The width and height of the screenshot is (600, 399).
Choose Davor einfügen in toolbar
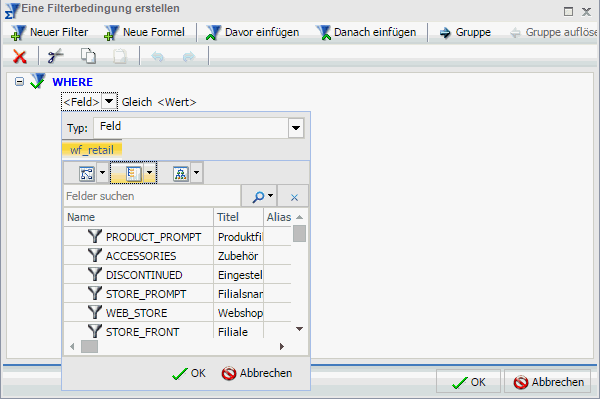point(253,33)
